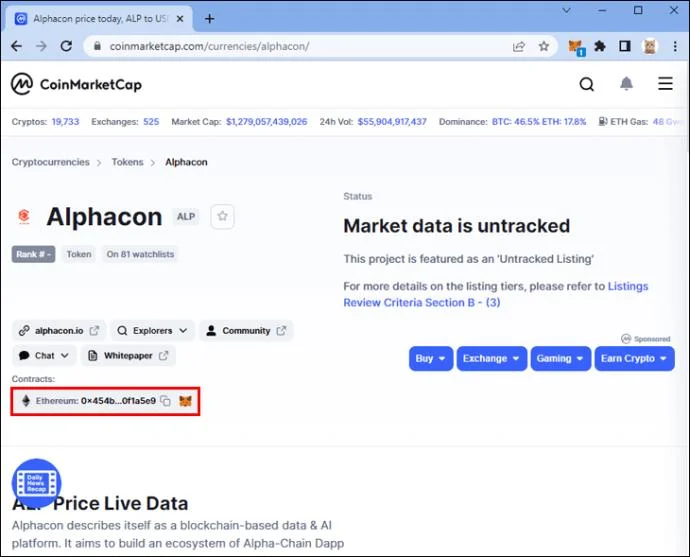Expand the Earn Crypto dropdown
Image resolution: width=690 pixels, height=557 pixels.
tap(635, 359)
